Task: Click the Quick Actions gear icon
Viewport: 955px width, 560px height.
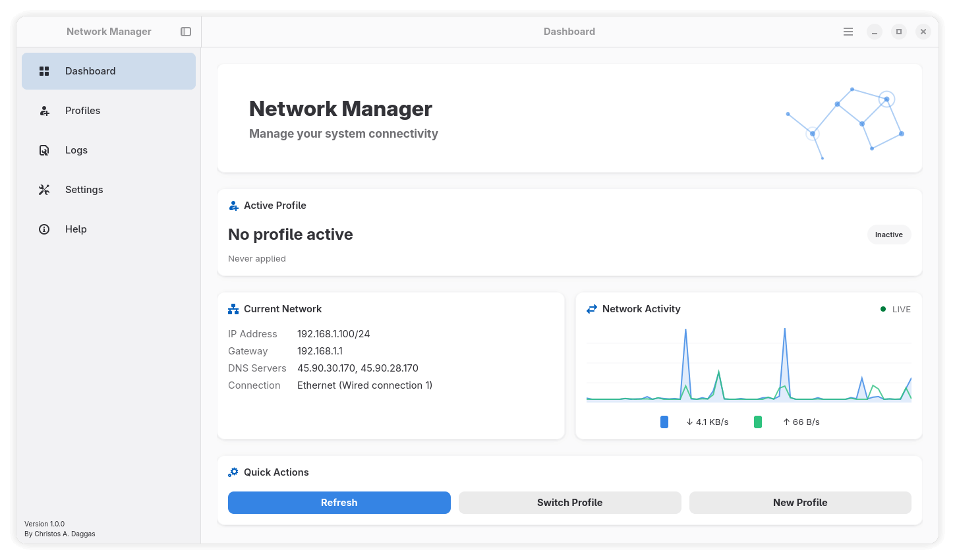Action: point(233,472)
